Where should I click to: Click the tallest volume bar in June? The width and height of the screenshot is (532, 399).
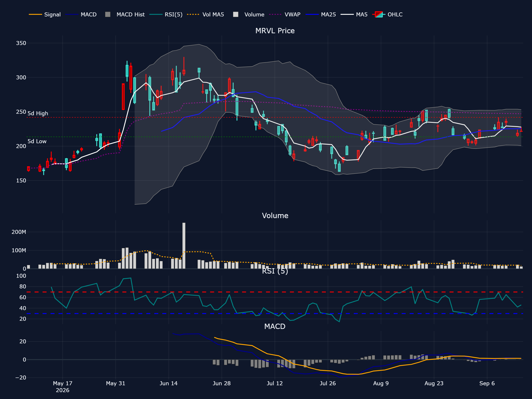(x=184, y=246)
